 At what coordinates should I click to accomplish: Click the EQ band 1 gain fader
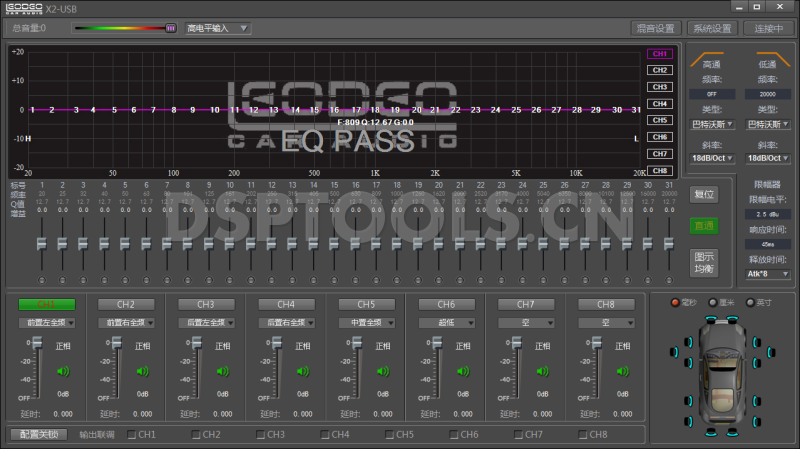42,244
